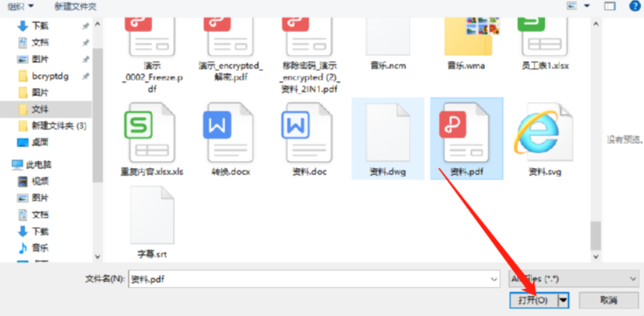Select the 转换.docx document icon
The width and height of the screenshot is (644, 316).
click(228, 133)
